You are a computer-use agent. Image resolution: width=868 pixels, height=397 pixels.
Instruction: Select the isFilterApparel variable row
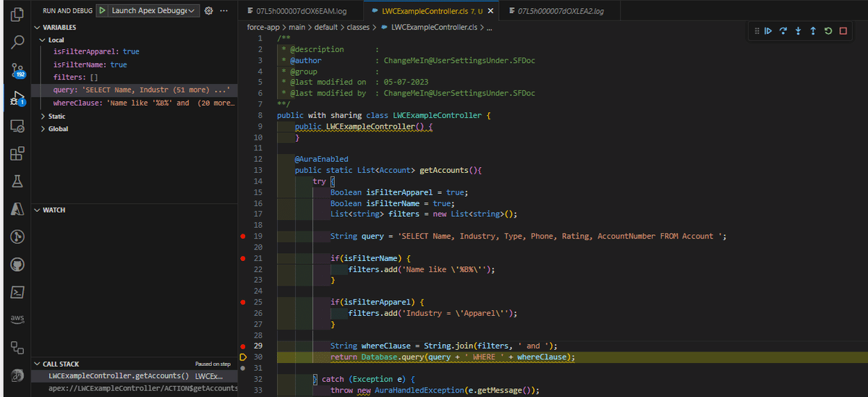pyautogui.click(x=135, y=52)
